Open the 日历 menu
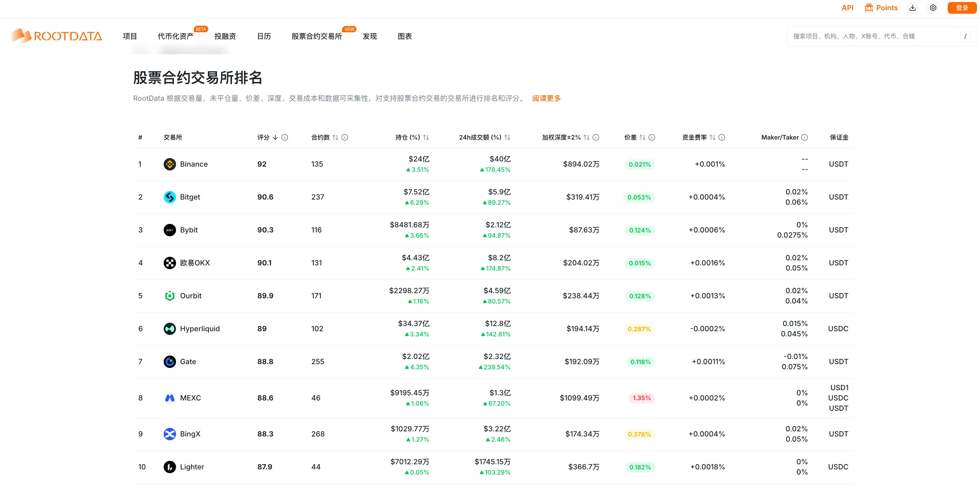 [264, 36]
